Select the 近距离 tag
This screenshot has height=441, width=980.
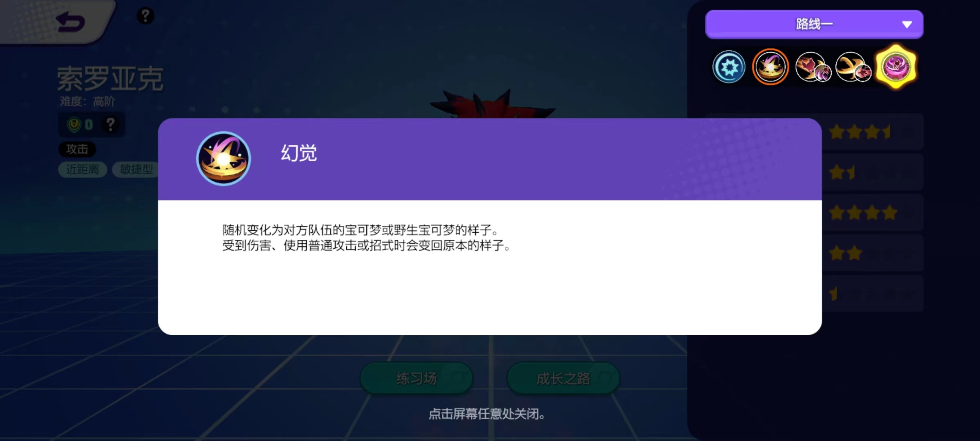(x=82, y=169)
